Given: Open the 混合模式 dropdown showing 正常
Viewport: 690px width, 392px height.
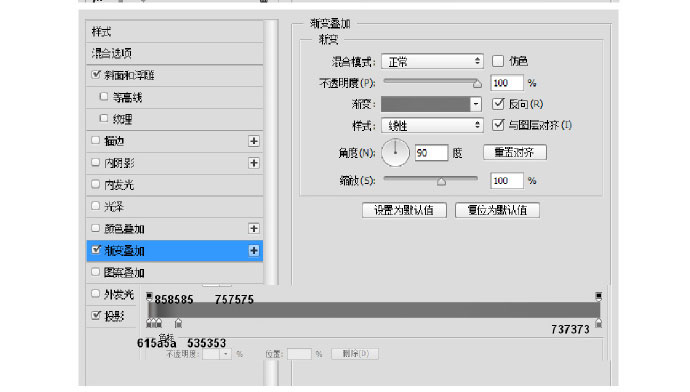Looking at the screenshot, I should coord(432,62).
